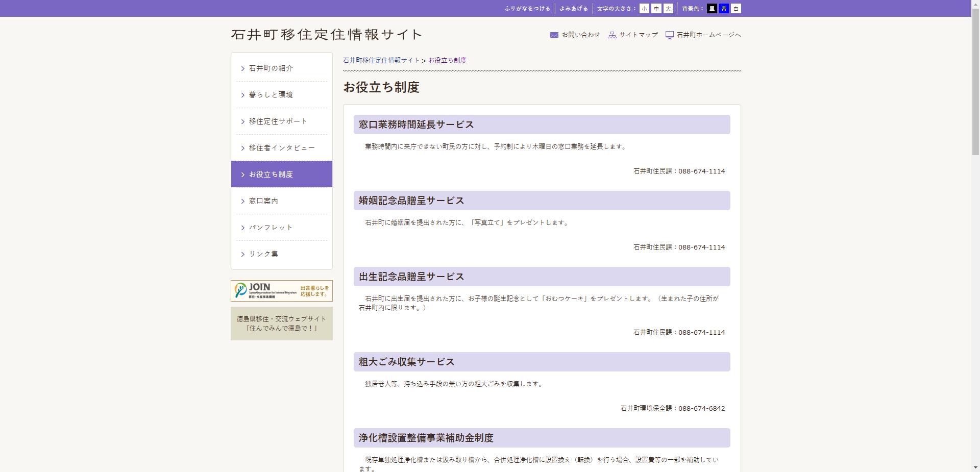Click the ふりがなをつける option

(x=526, y=8)
